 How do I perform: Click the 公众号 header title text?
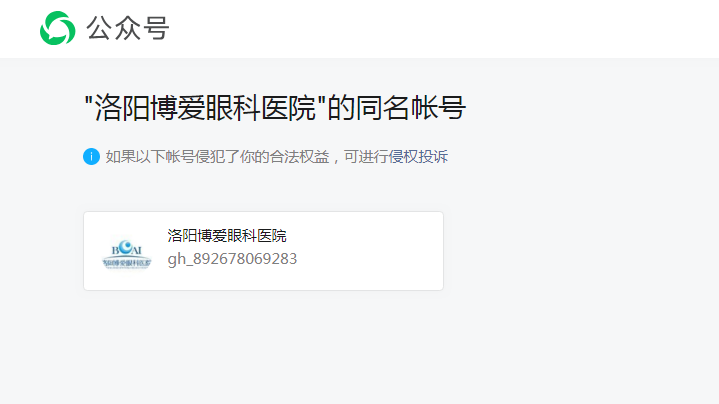(x=128, y=28)
